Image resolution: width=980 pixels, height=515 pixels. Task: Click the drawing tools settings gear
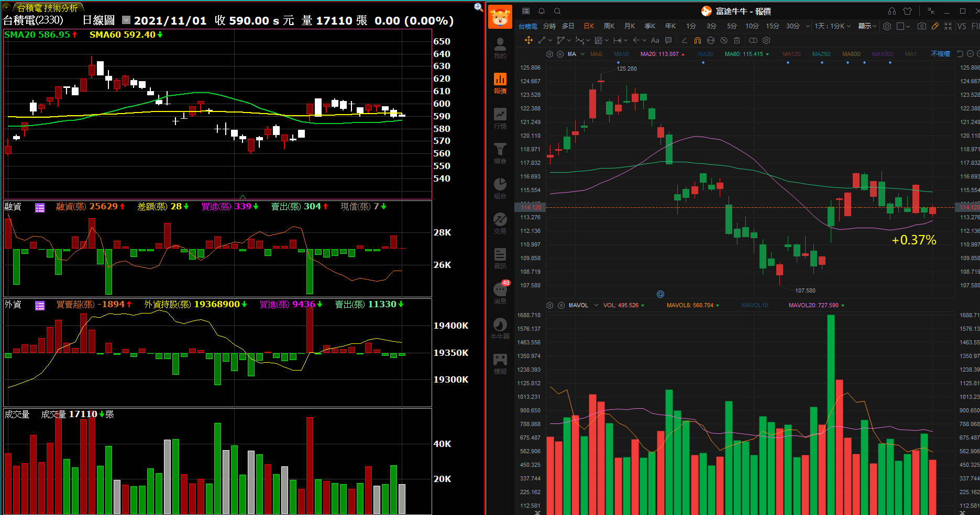[766, 40]
